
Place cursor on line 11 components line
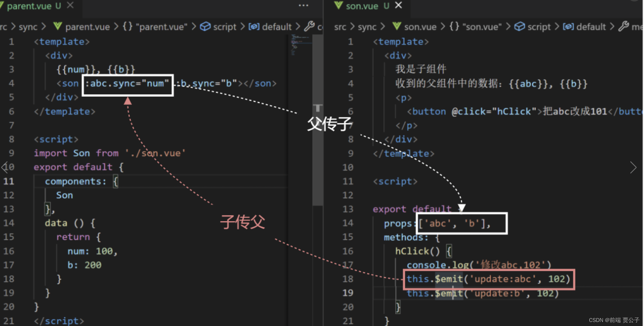pyautogui.click(x=75, y=181)
